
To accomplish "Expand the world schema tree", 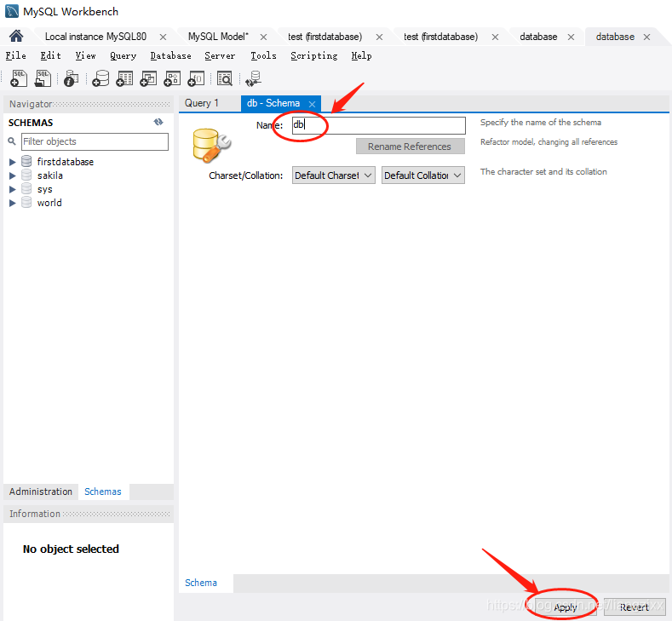I will coord(13,203).
